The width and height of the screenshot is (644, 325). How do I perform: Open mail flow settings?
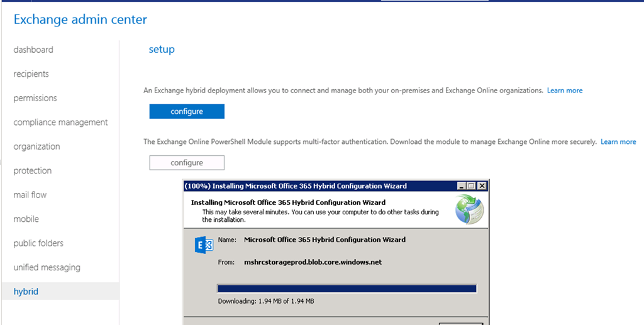[30, 195]
